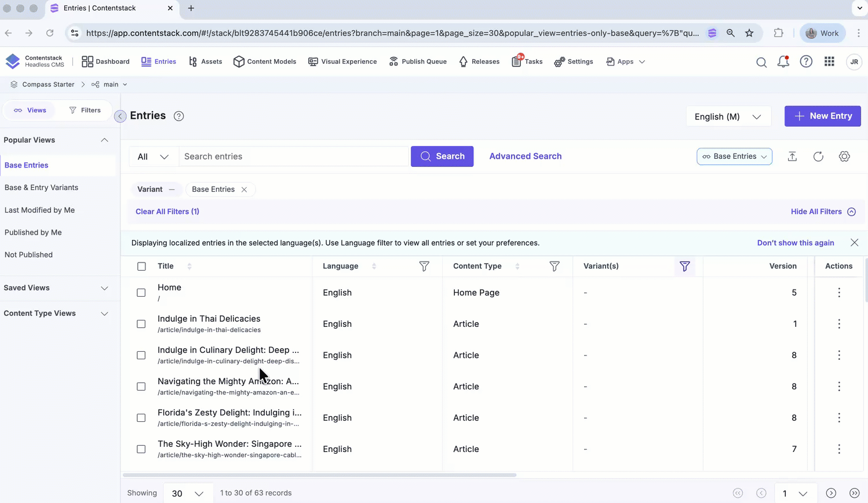Open actions menu for Home entry
The width and height of the screenshot is (868, 503).
pyautogui.click(x=838, y=293)
